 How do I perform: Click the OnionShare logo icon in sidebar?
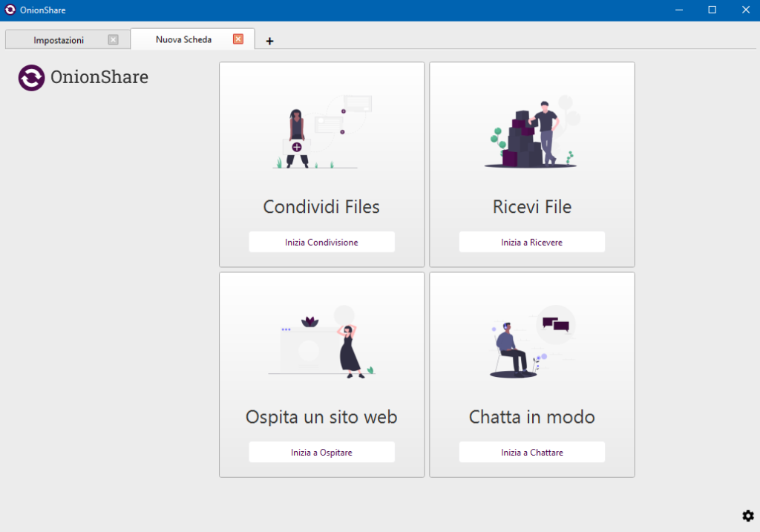(x=31, y=77)
